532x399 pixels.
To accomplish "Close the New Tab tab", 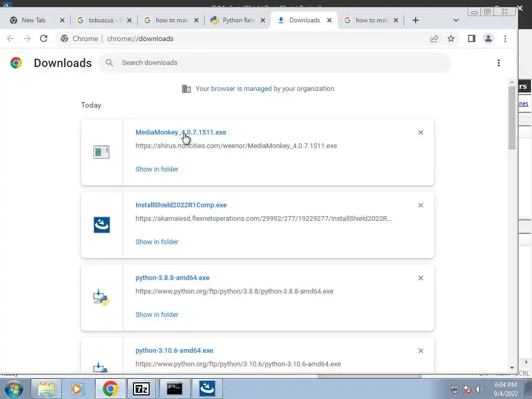I will click(x=62, y=20).
